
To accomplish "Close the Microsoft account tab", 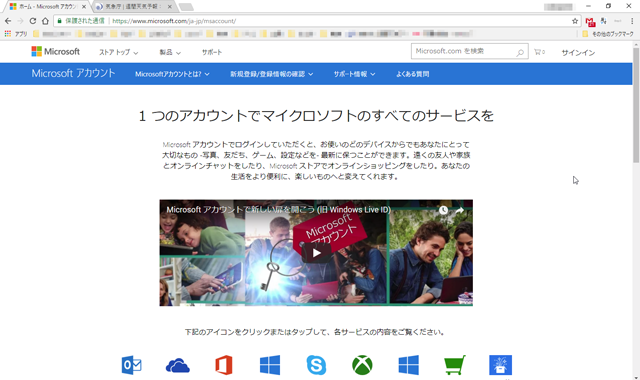I will tap(84, 7).
